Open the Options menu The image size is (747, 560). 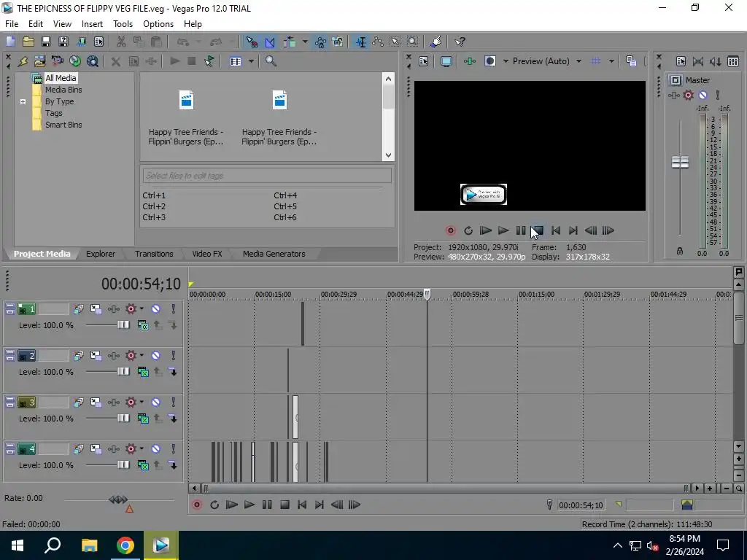point(158,24)
